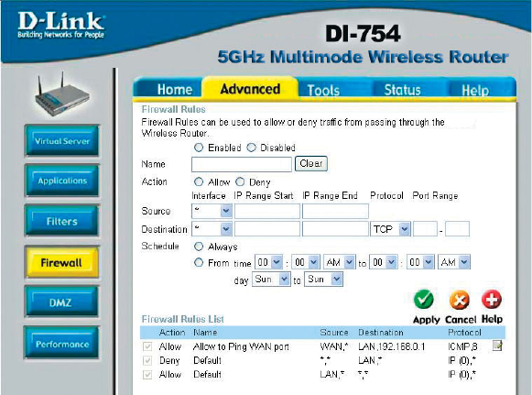532x395 pixels.
Task: Edit the Allow to Ping WAN port rule
Action: point(497,346)
